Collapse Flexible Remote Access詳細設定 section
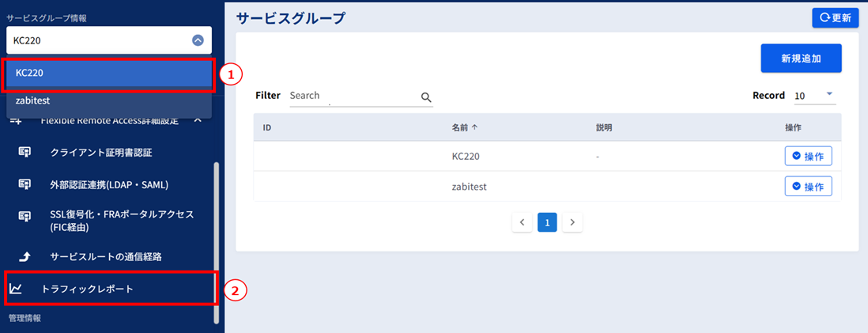The width and height of the screenshot is (868, 333). point(198,120)
